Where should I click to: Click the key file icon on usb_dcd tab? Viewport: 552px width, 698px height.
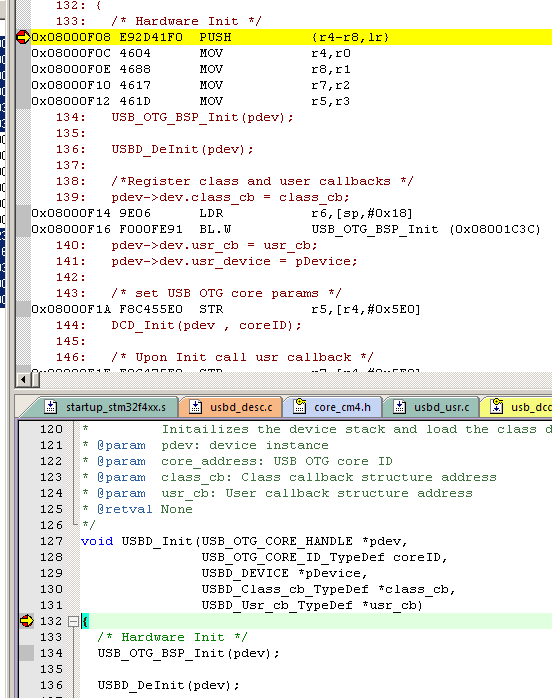click(496, 406)
